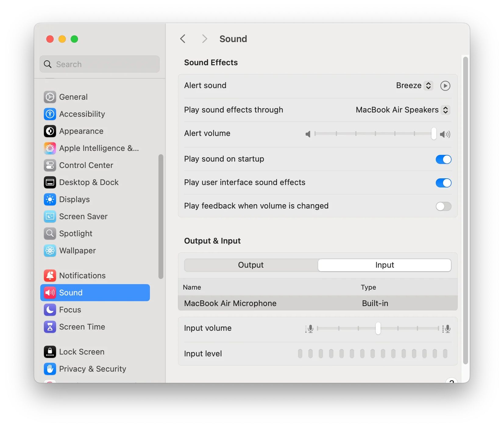
Task: Go back using the back arrow
Action: 183,39
